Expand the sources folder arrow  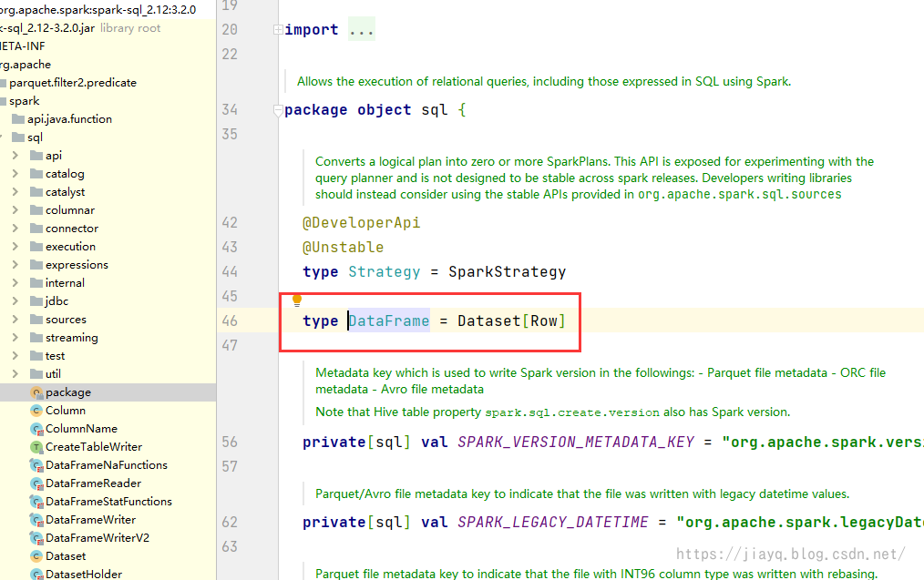(15, 320)
